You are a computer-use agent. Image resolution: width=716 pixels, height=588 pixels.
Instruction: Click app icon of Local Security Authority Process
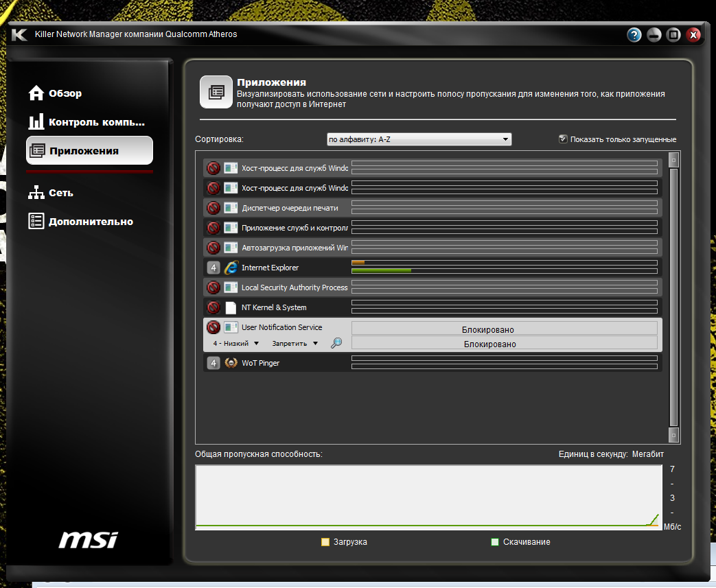pyautogui.click(x=231, y=287)
